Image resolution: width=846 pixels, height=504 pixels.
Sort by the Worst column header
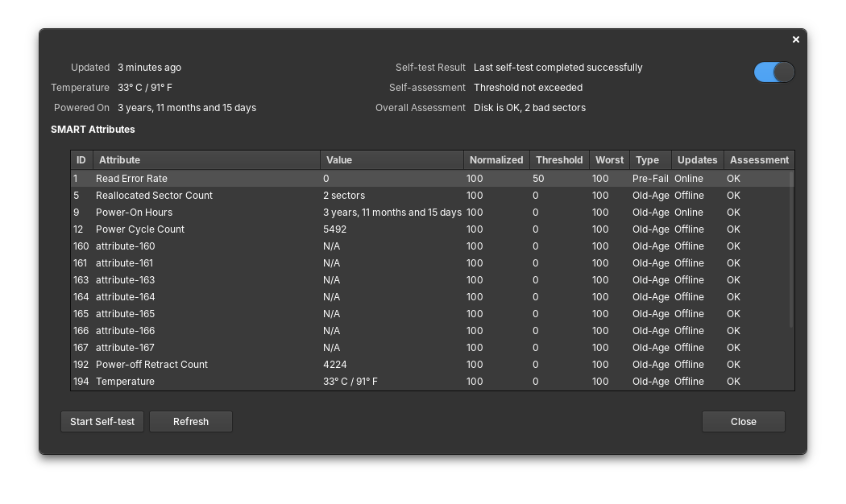609,159
